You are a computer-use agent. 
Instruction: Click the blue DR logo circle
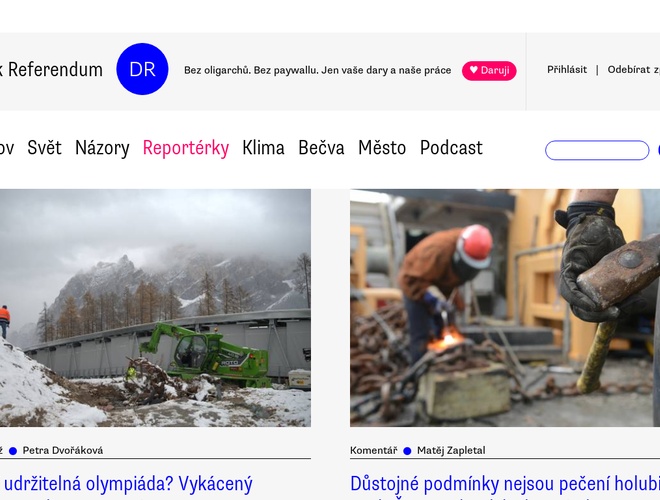[x=142, y=69]
